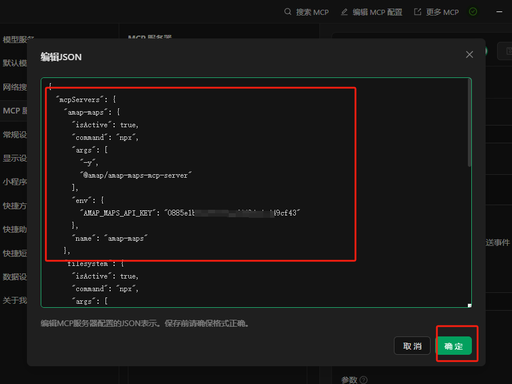The image size is (512, 384).
Task: Select the 关于我 sidebar item
Action: pyautogui.click(x=14, y=301)
